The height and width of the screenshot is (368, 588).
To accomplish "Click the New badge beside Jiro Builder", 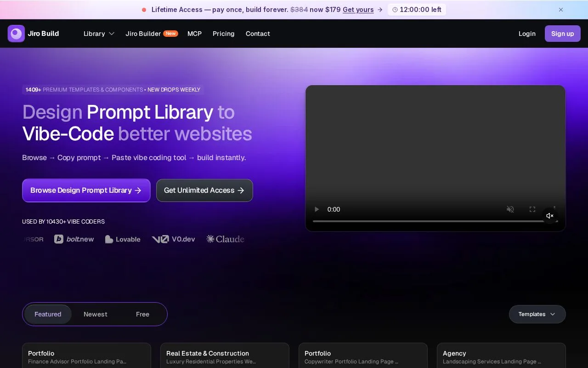I will (171, 34).
